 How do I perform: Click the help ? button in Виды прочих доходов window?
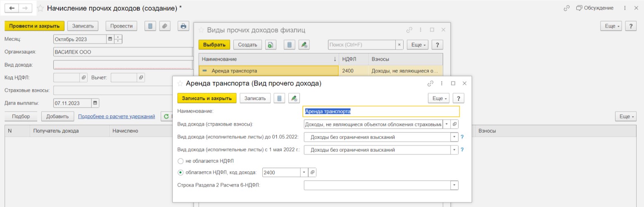tap(437, 45)
